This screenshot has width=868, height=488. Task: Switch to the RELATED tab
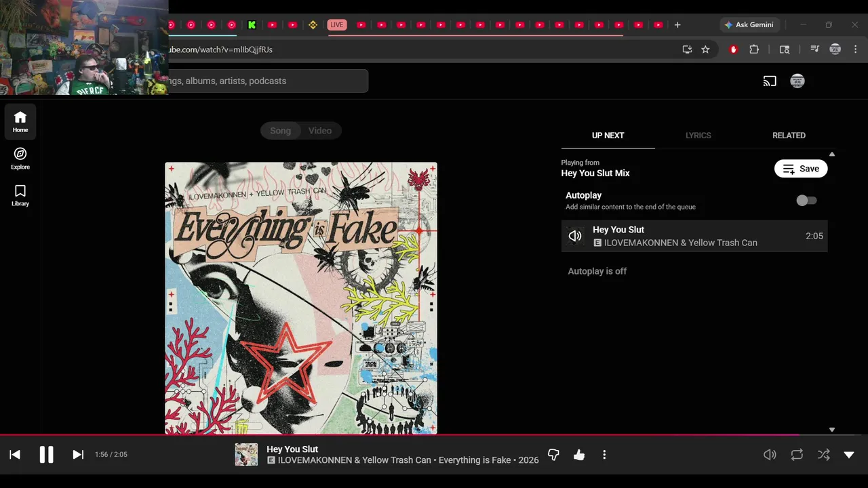789,136
